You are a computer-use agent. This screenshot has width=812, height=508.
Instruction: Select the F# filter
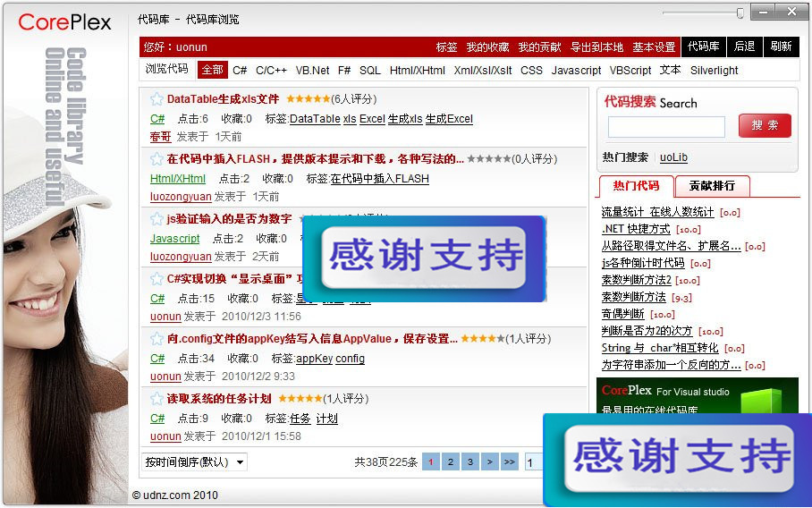344,71
